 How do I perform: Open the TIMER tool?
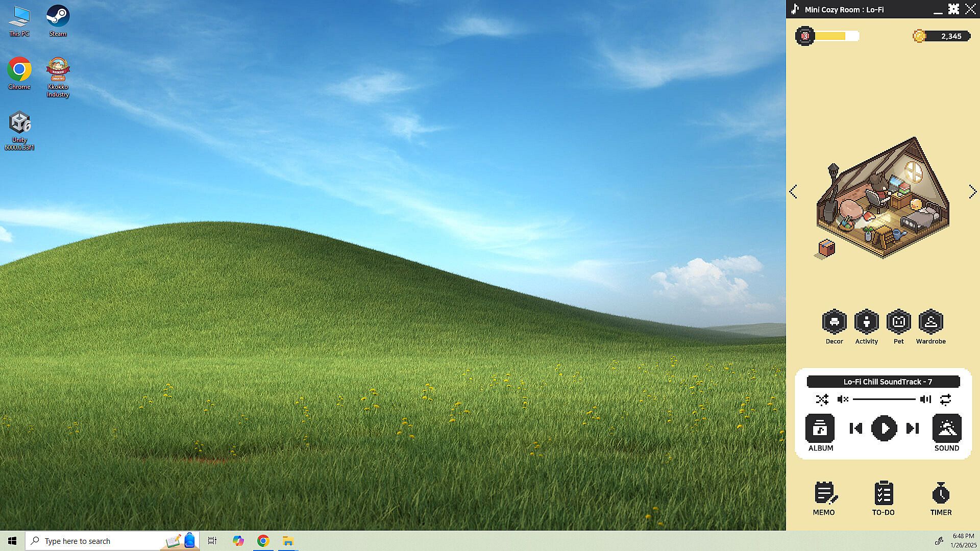click(941, 494)
